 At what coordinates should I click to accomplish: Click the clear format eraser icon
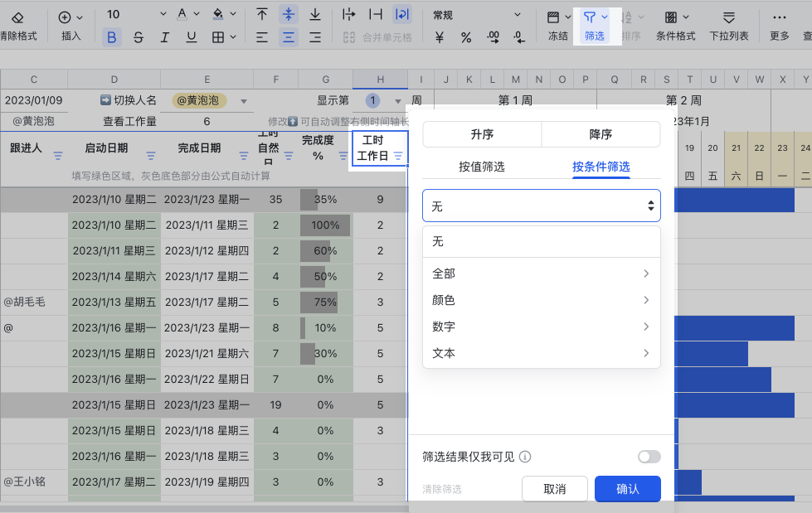point(17,17)
